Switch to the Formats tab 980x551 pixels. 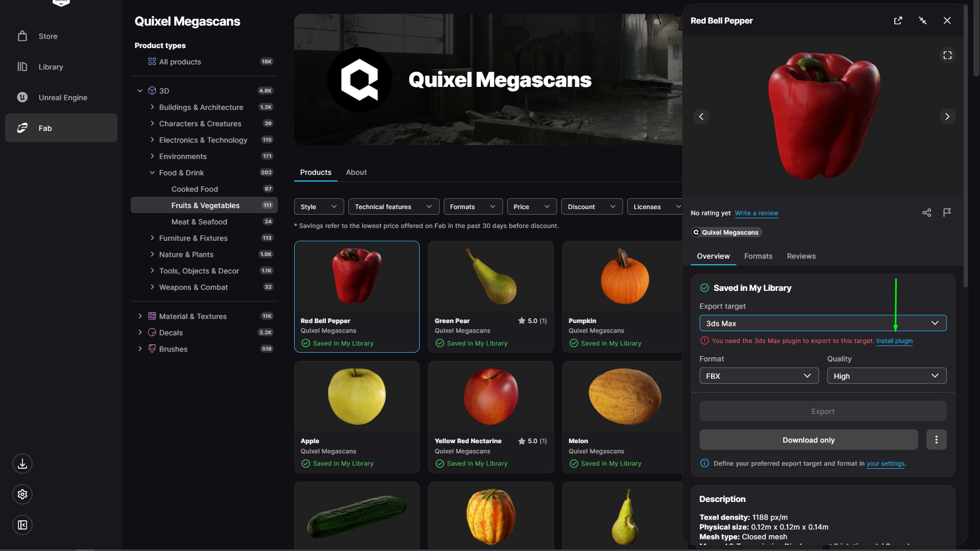click(x=758, y=256)
